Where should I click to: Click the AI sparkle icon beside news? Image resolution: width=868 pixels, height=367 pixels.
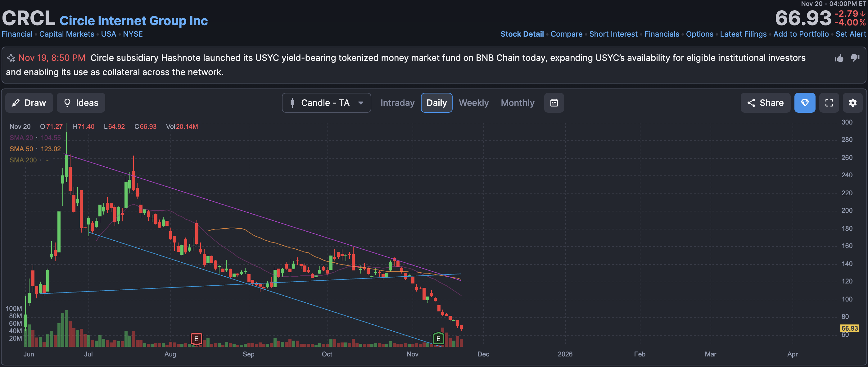[x=11, y=58]
